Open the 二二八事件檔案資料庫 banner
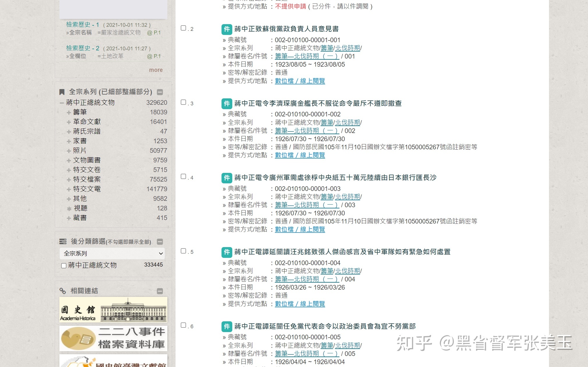This screenshot has height=367, width=588. click(113, 338)
